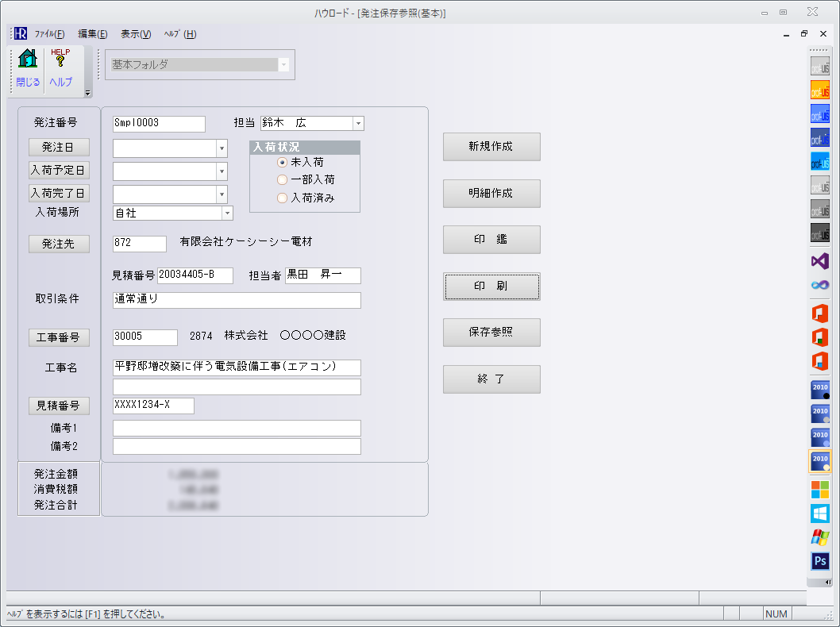840x627 pixels.
Task: Open the ファイル(F) menu
Action: click(49, 34)
